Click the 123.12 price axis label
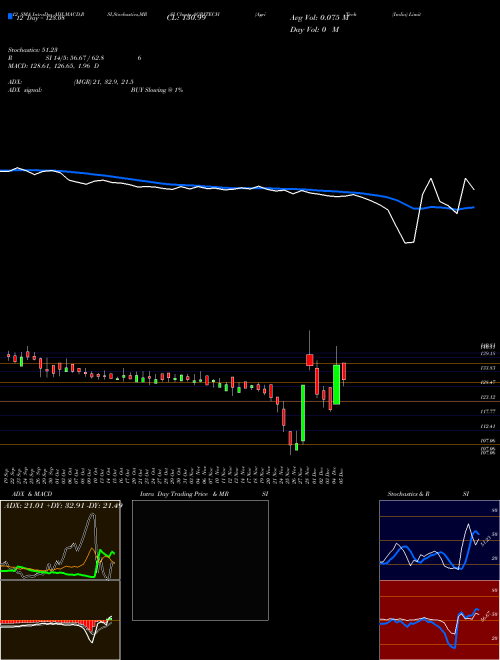The width and height of the screenshot is (500, 660). click(x=489, y=397)
